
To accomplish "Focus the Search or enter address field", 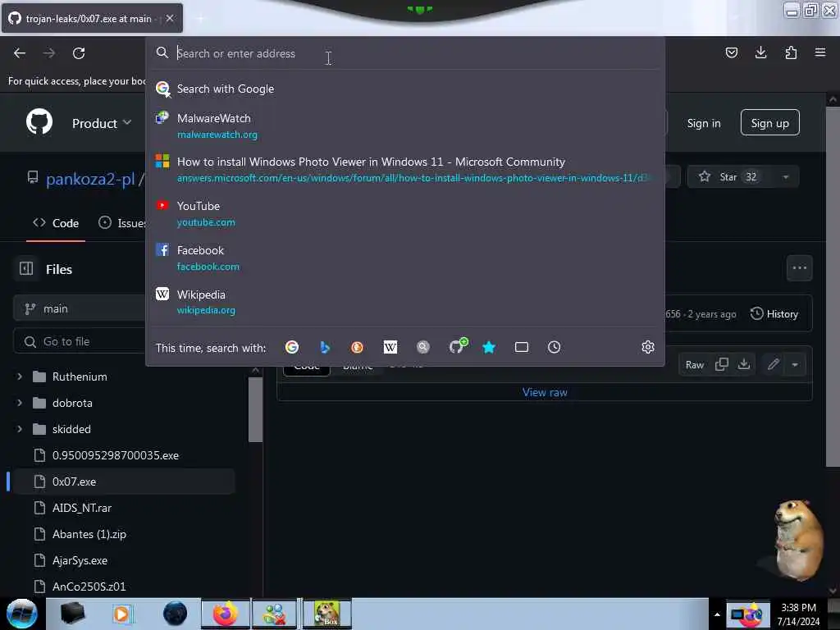I will click(x=407, y=53).
